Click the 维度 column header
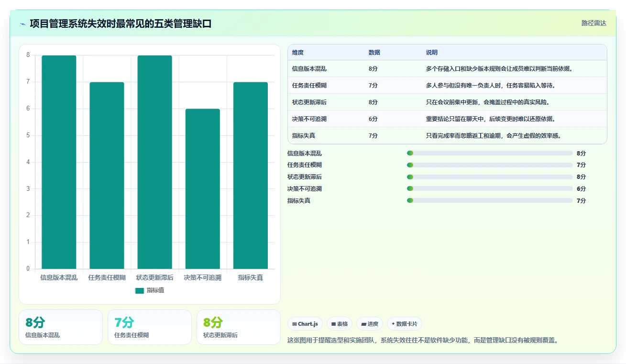626x364 pixels. pyautogui.click(x=298, y=53)
